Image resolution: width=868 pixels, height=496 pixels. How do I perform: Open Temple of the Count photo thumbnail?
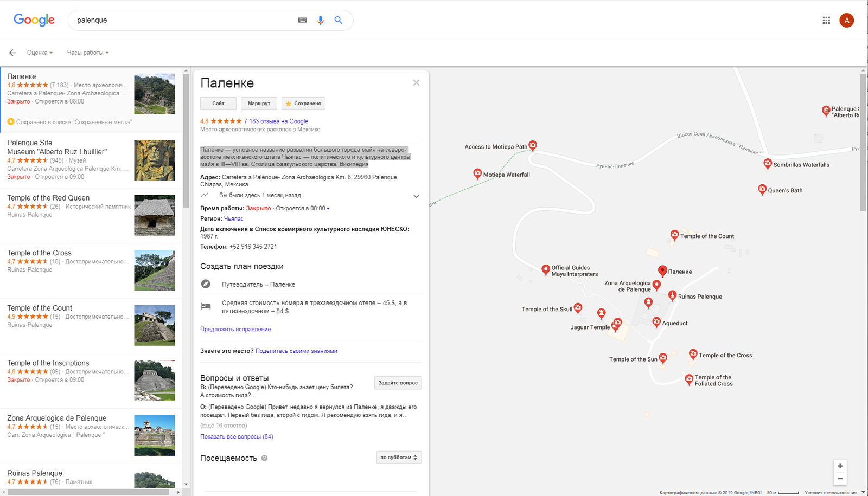(x=155, y=325)
